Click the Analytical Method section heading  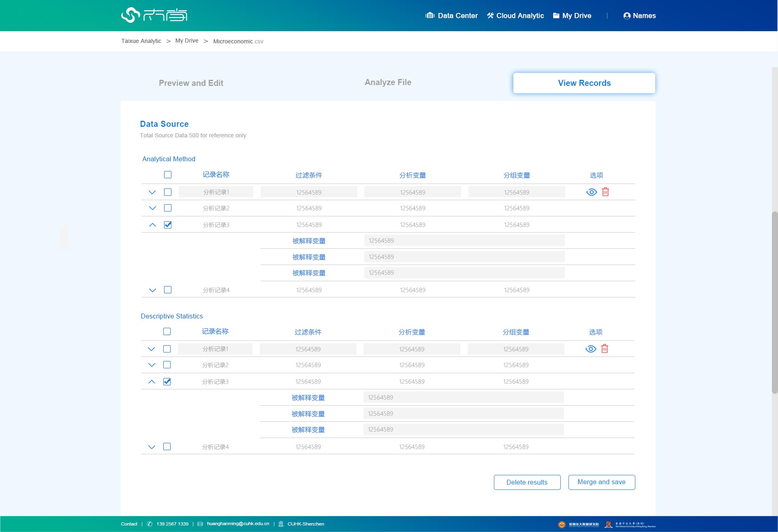point(169,159)
